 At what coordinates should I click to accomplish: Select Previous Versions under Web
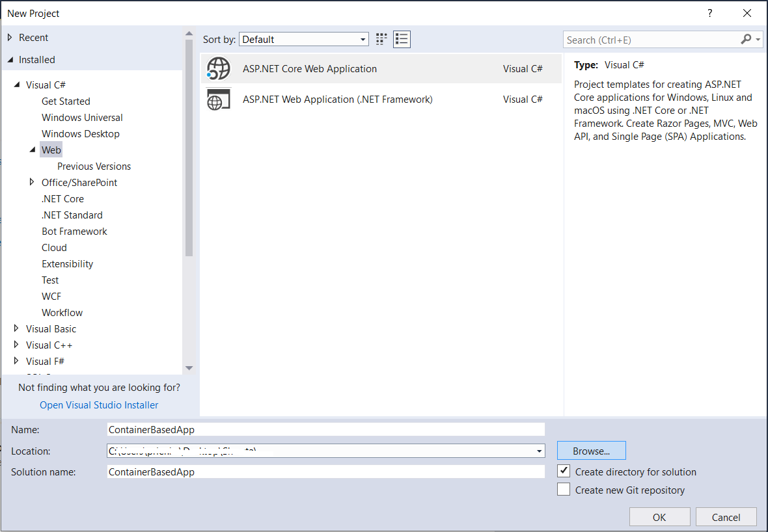94,166
